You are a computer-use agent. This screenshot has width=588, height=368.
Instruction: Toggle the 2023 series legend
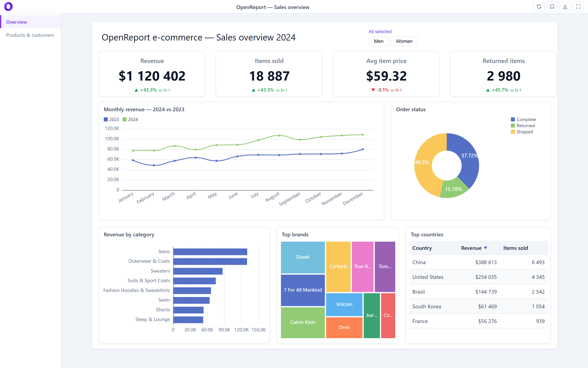click(x=111, y=120)
